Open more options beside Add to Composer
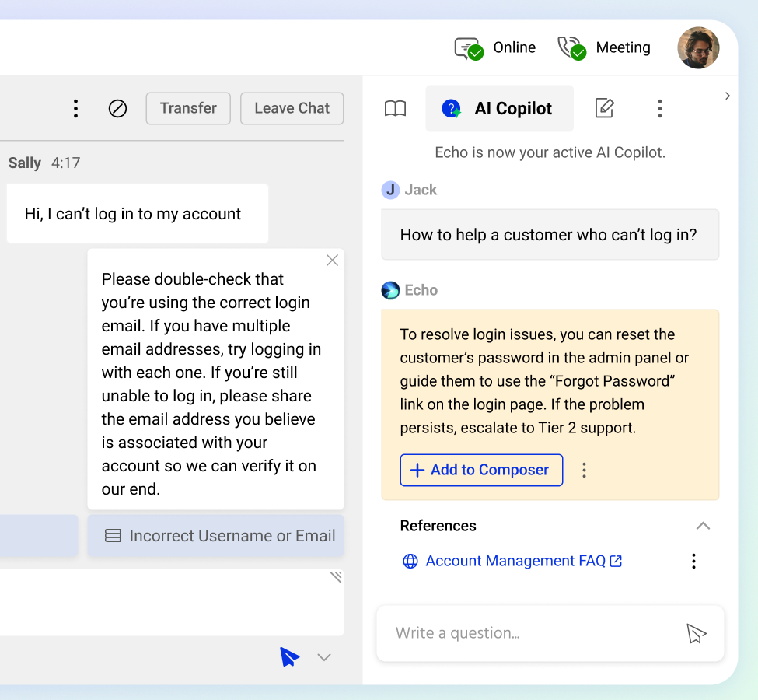This screenshot has width=758, height=700. (x=585, y=471)
